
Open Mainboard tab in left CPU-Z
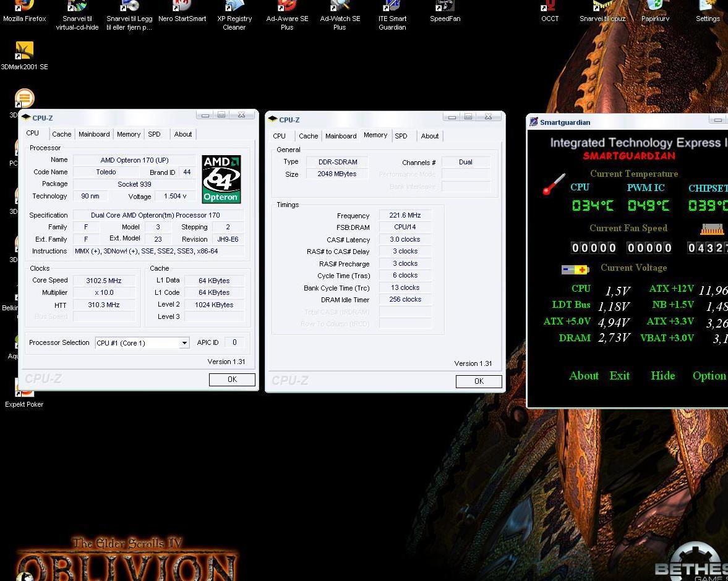coord(94,134)
